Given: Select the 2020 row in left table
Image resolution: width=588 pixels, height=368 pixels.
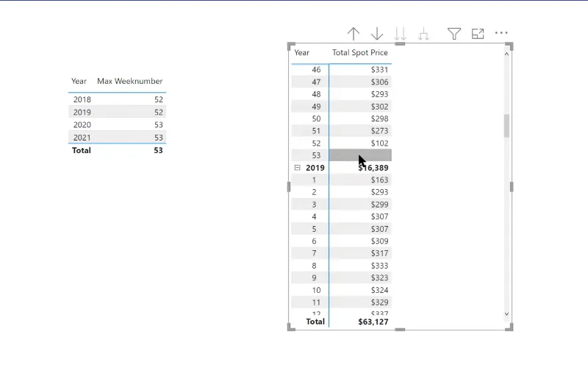Looking at the screenshot, I should pyautogui.click(x=118, y=124).
